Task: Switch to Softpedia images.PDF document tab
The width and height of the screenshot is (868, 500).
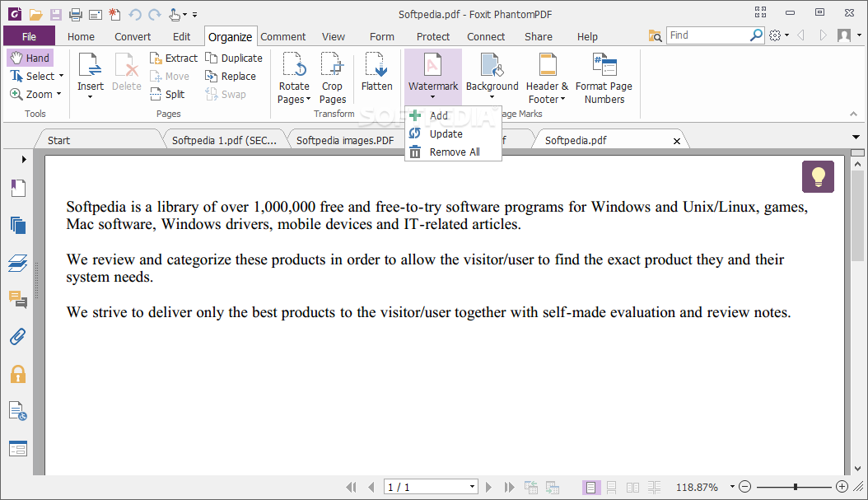Action: tap(345, 140)
